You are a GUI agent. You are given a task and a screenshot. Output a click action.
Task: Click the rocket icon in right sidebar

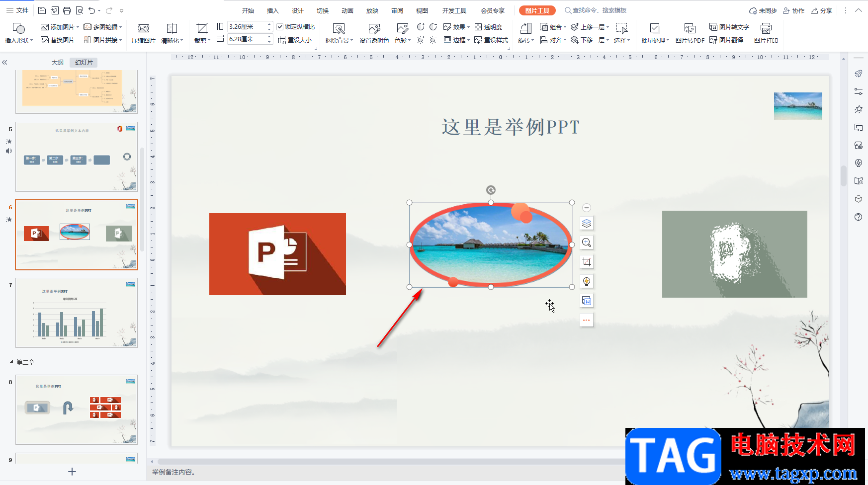tap(858, 74)
